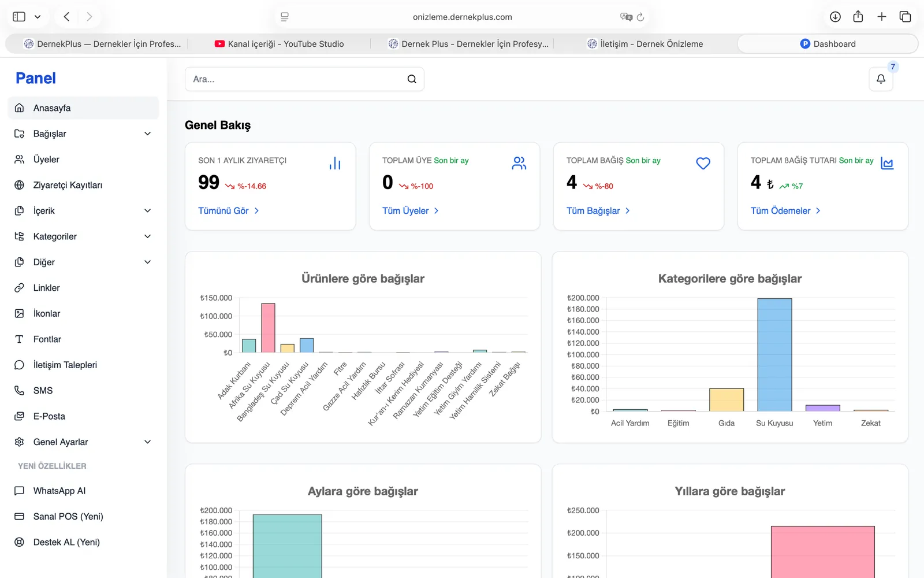Click the Üyeler label in the sidebar
The height and width of the screenshot is (578, 924).
coord(46,160)
